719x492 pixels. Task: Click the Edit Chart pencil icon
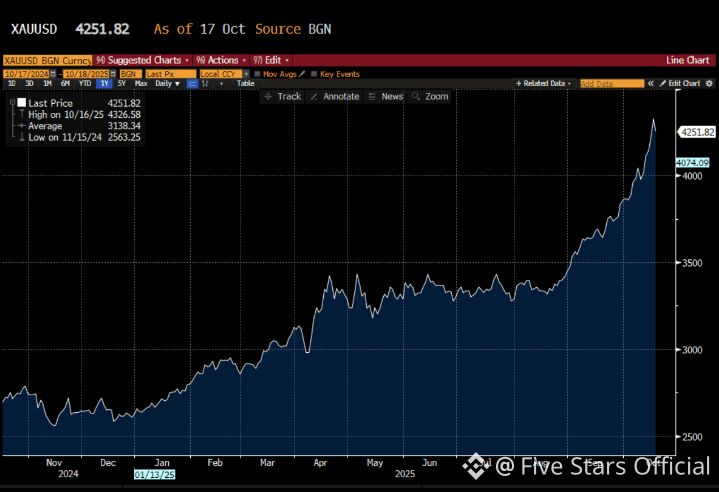663,83
